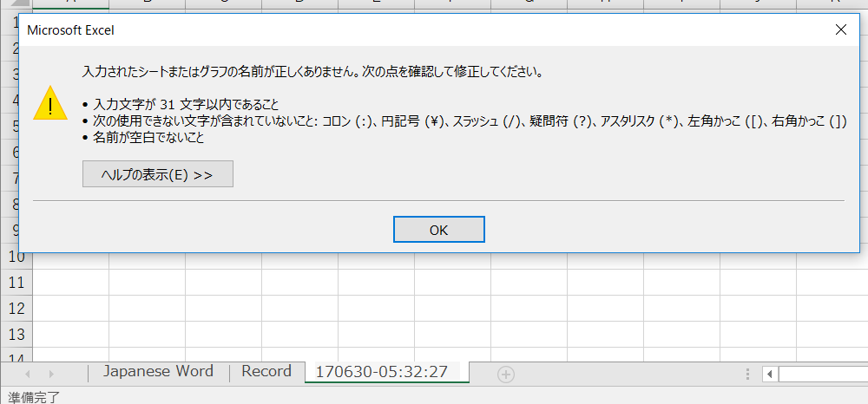Select the 170630-05:32:27 sheet tab
868x404 pixels.
click(386, 371)
